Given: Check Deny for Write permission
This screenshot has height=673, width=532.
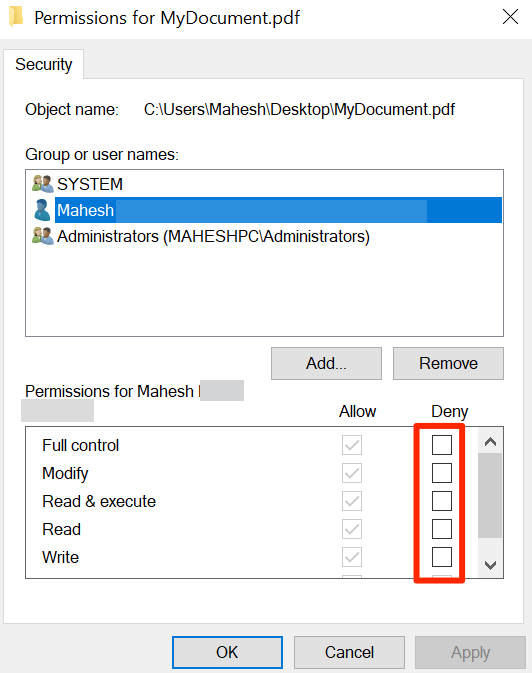Looking at the screenshot, I should coord(441,557).
